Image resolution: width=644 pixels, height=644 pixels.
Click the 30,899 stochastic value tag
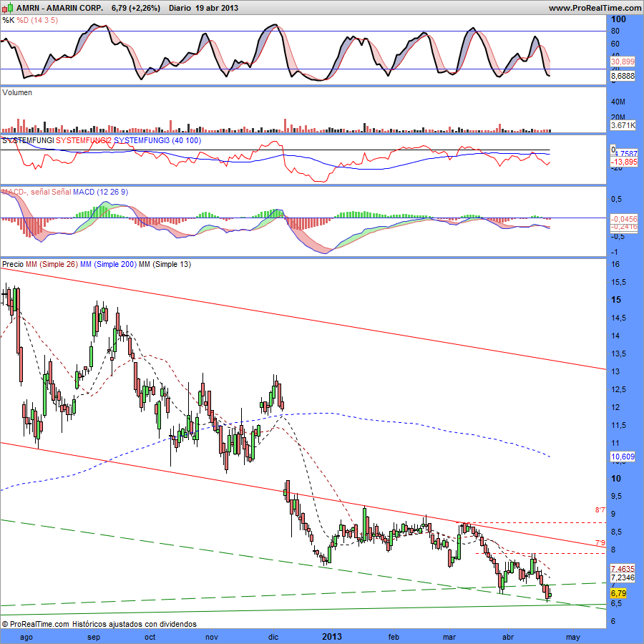623,62
